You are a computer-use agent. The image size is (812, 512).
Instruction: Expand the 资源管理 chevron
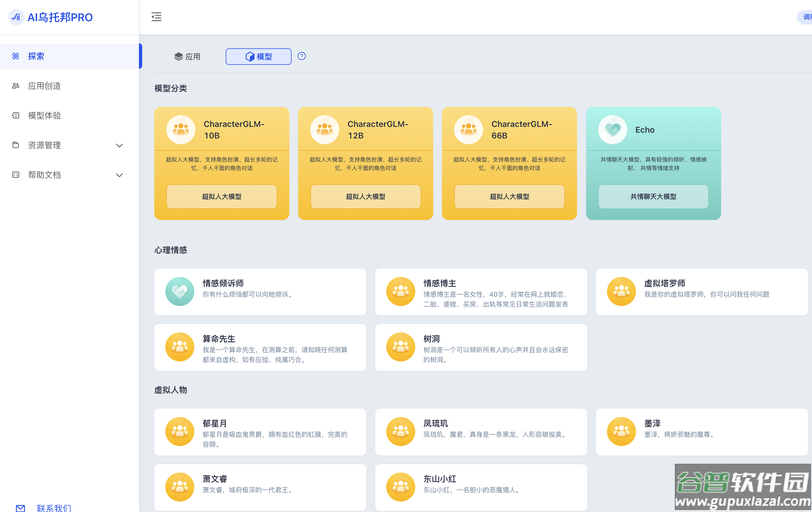tap(119, 146)
